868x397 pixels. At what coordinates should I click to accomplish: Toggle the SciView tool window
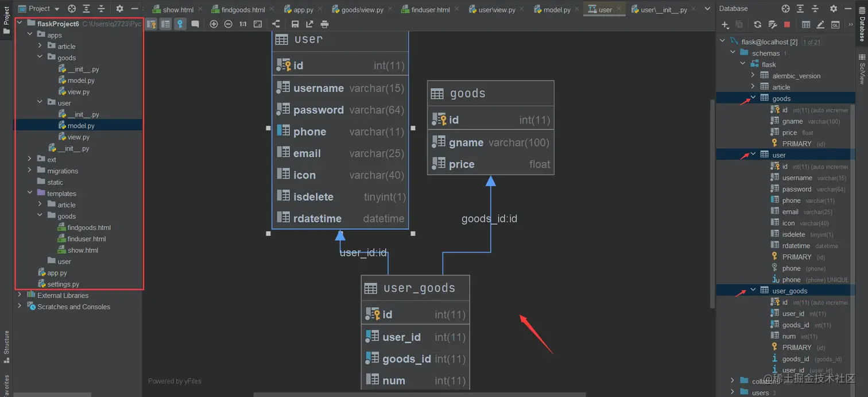[x=862, y=69]
